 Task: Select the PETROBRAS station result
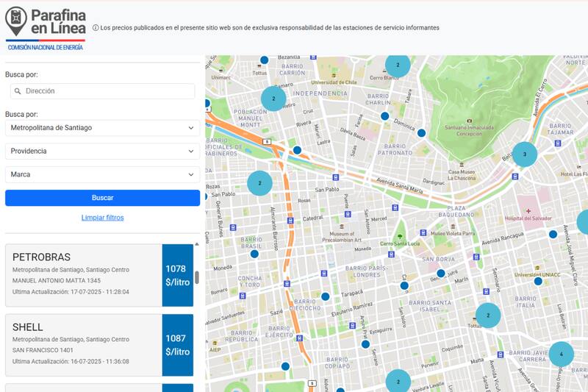click(84, 275)
